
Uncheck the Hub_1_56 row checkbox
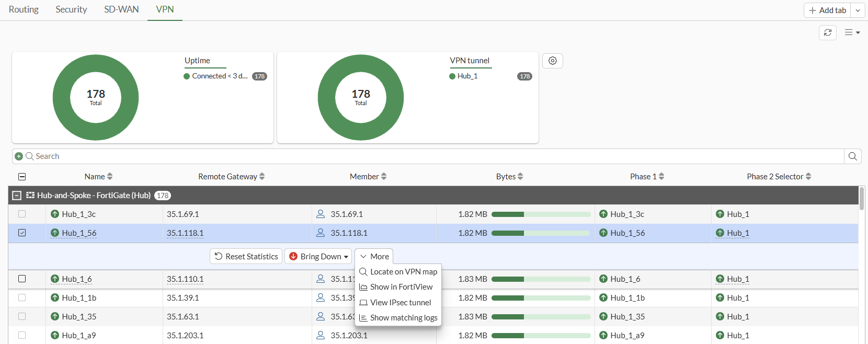point(22,233)
